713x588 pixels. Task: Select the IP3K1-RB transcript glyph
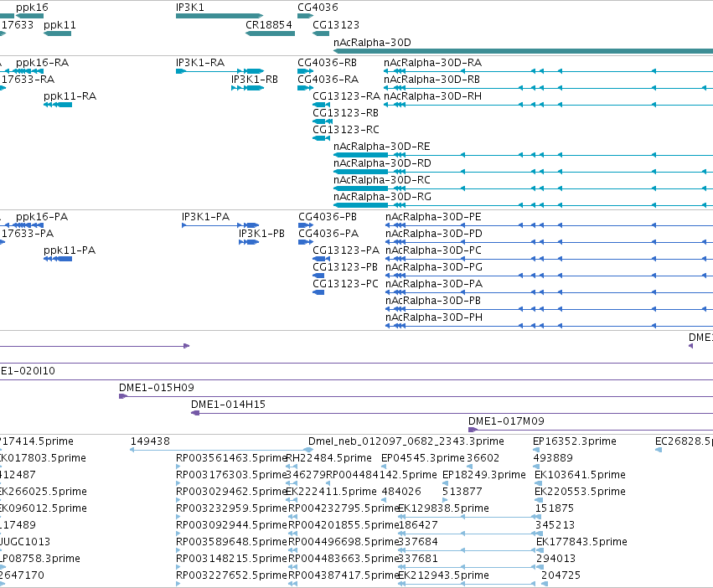click(247, 88)
